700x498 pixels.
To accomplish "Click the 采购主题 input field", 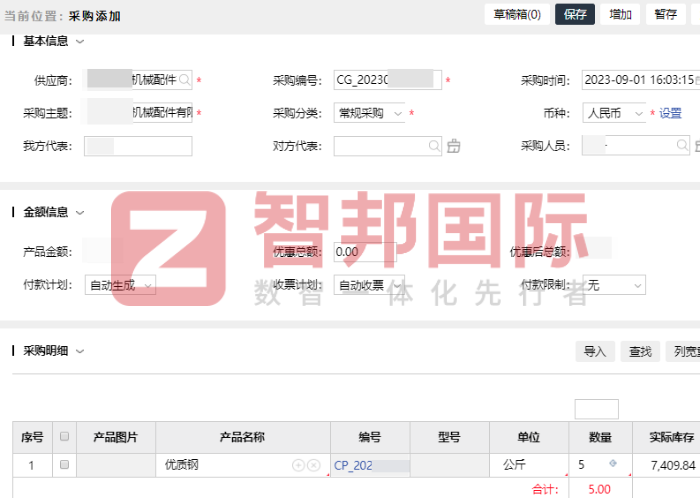I will click(138, 113).
